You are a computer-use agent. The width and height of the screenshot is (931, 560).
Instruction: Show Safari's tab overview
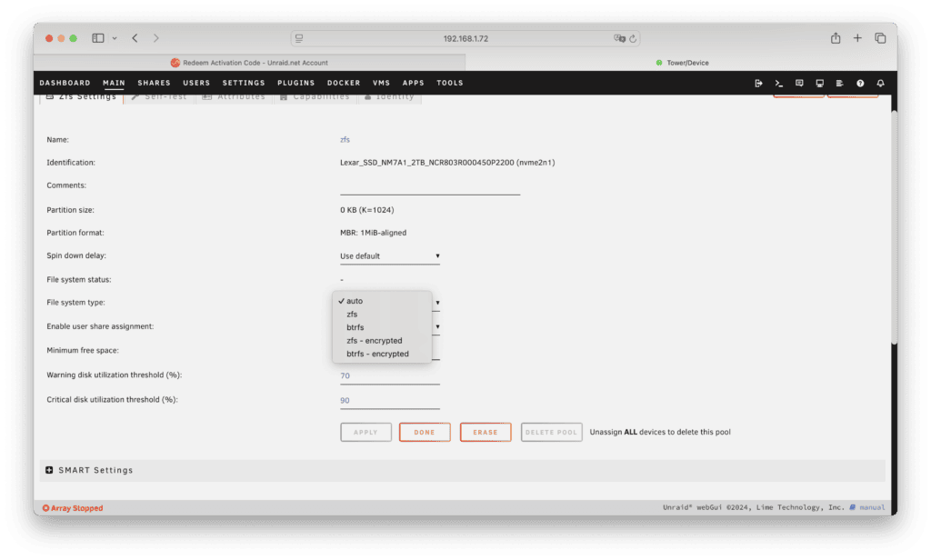[880, 38]
